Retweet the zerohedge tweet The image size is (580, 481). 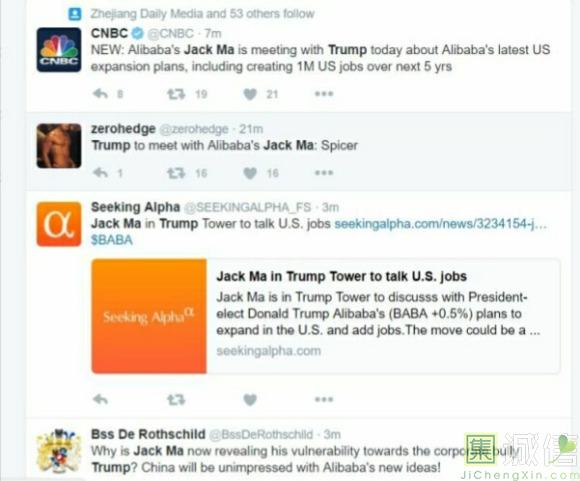click(176, 173)
